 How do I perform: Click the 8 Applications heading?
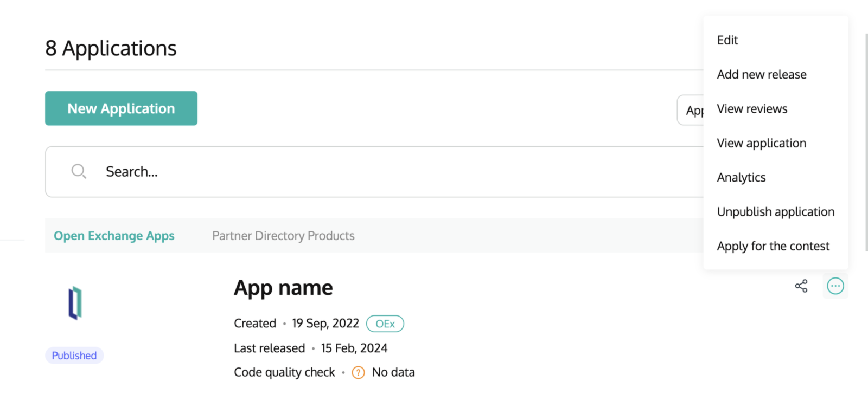click(111, 48)
